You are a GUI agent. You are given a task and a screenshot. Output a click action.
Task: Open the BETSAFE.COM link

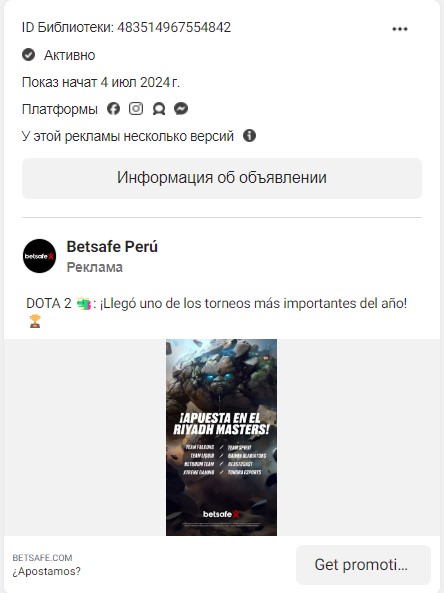(x=42, y=558)
